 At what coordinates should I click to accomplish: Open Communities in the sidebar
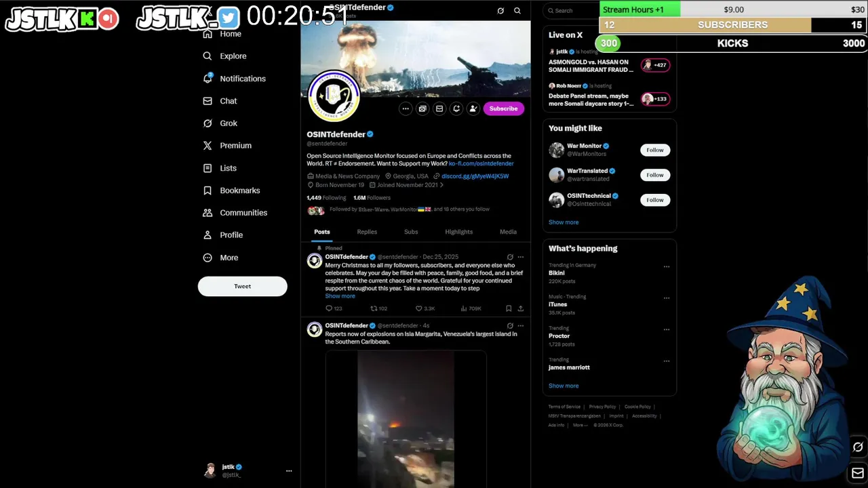point(235,213)
